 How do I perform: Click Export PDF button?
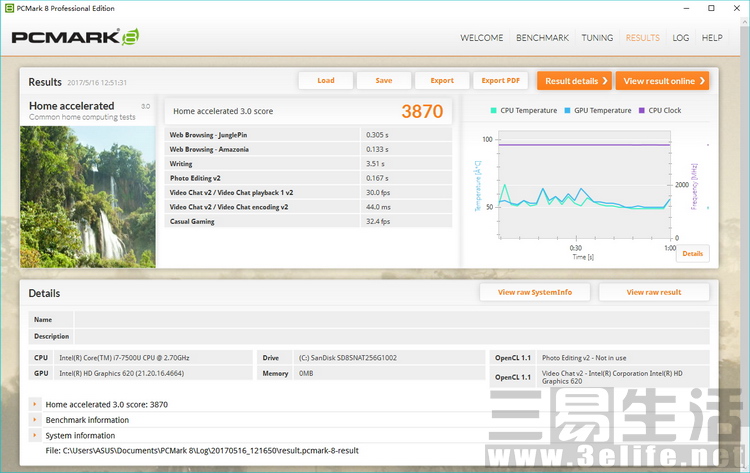click(x=500, y=80)
